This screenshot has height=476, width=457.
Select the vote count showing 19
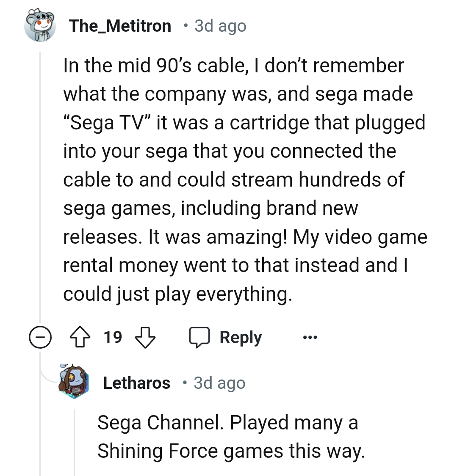(x=112, y=337)
